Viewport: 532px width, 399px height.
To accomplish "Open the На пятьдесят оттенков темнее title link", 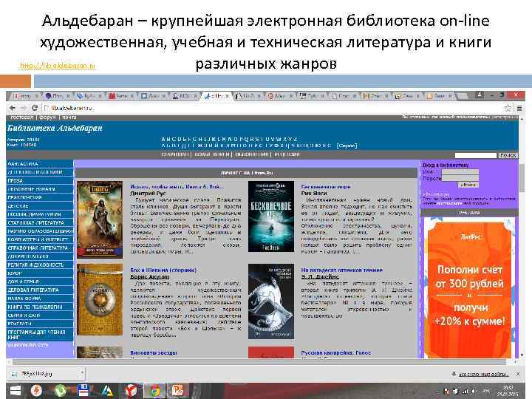I will coord(341,270).
